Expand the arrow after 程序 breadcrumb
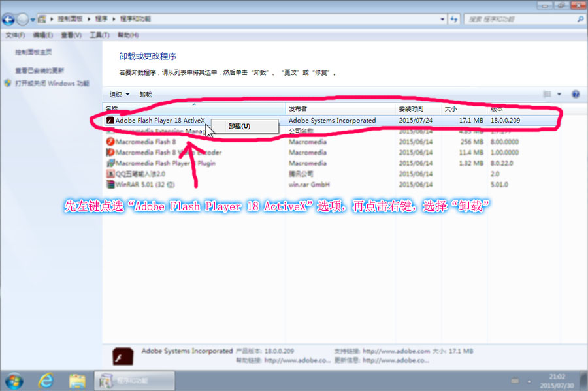Image resolution: width=588 pixels, height=391 pixels. 114,19
